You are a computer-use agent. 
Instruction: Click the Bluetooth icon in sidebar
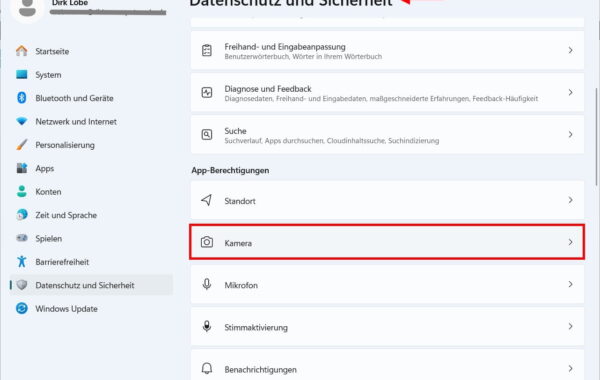(x=22, y=98)
